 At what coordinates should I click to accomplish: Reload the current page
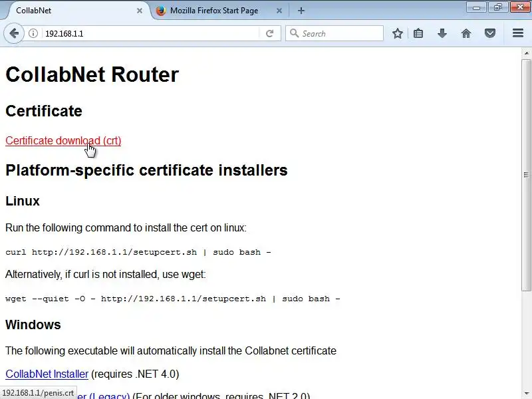(x=270, y=33)
